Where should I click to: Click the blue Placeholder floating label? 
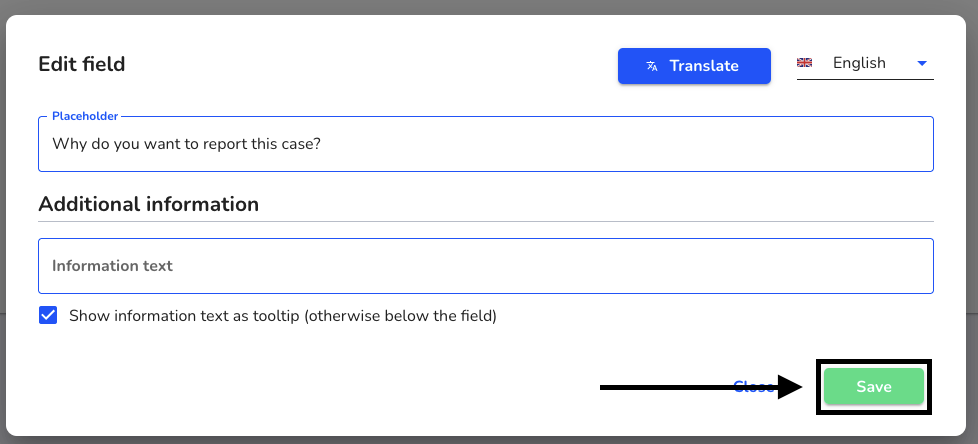tap(85, 116)
